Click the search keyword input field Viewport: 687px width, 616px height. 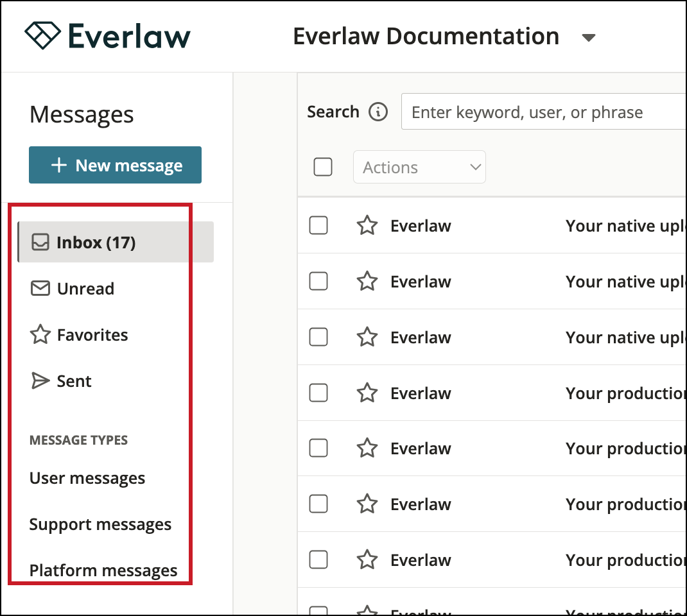coord(544,112)
